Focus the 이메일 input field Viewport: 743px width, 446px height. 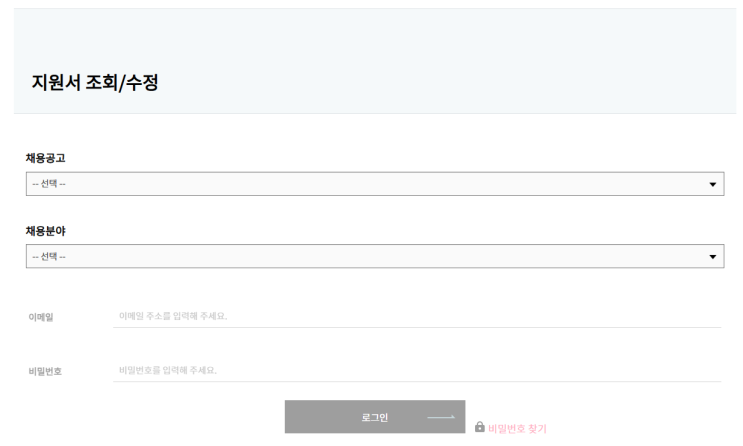[x=417, y=316]
